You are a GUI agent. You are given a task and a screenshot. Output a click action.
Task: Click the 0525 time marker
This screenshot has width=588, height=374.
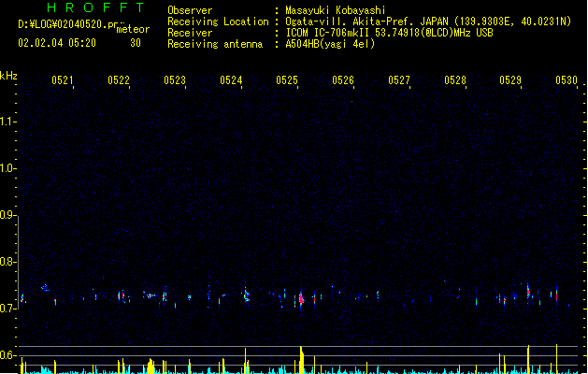[287, 80]
